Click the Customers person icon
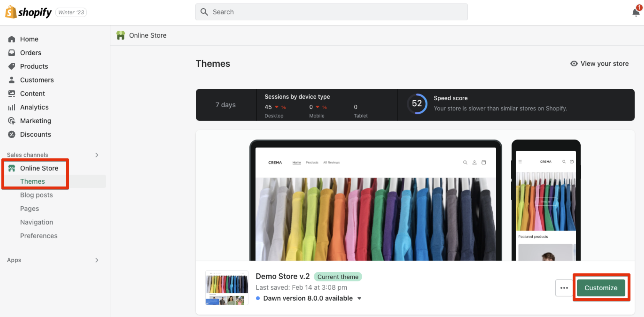Image resolution: width=644 pixels, height=317 pixels. click(x=12, y=80)
